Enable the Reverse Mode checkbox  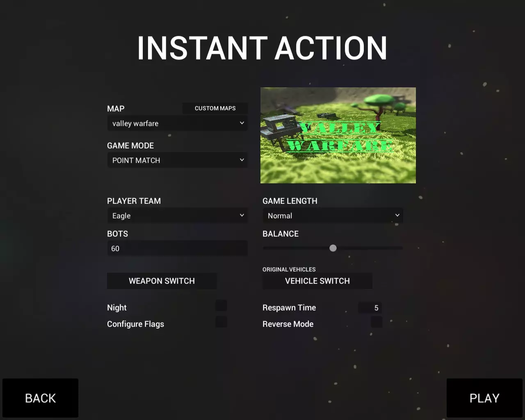click(377, 322)
